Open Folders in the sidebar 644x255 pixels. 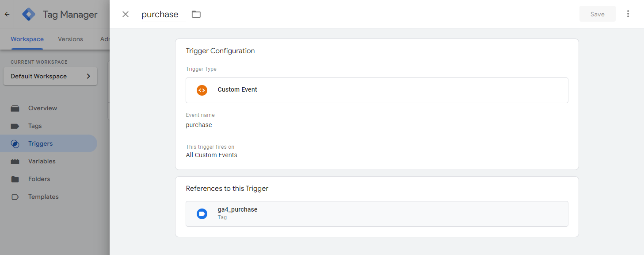39,179
